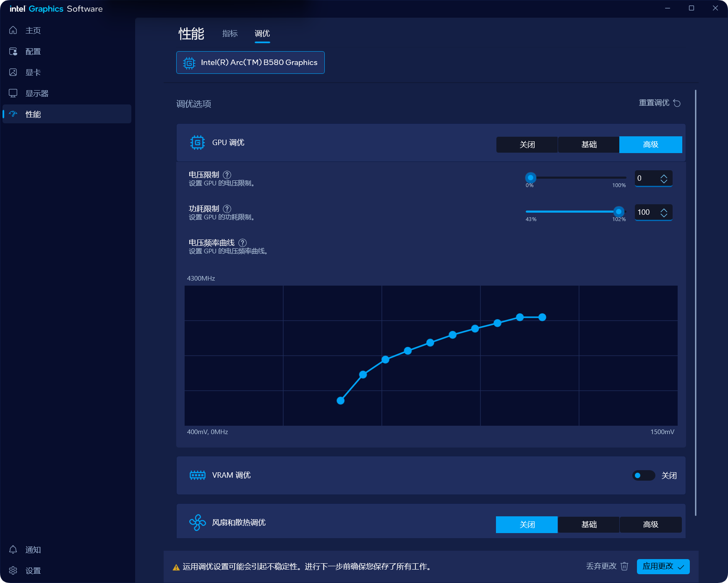Click the GPU chip icon on Arc B580 button

click(x=189, y=63)
